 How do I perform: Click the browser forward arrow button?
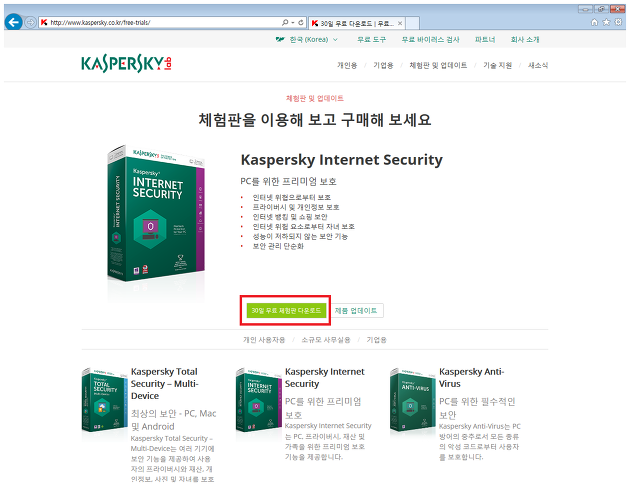[x=30, y=22]
